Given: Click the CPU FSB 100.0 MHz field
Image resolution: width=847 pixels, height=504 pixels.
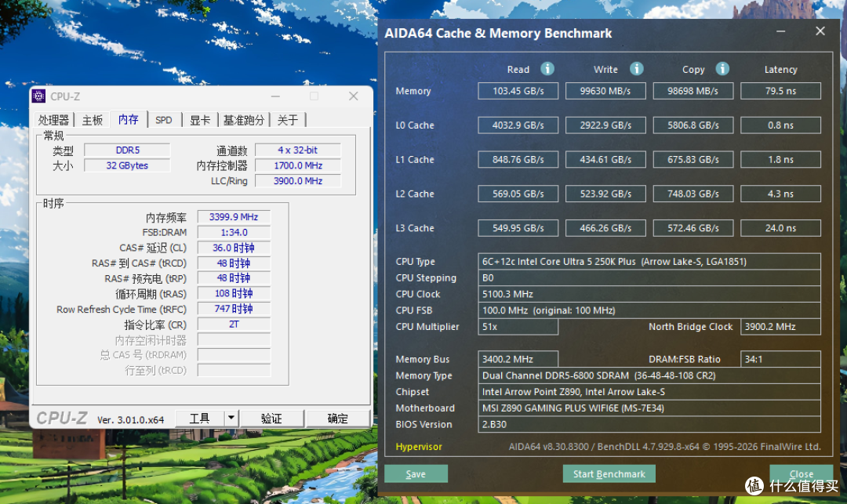Looking at the screenshot, I should pyautogui.click(x=649, y=310).
